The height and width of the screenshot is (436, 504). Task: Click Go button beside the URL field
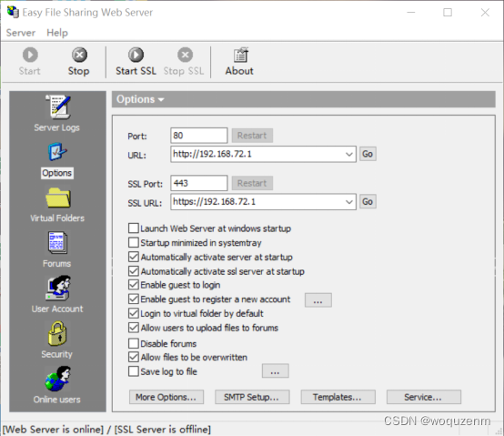click(368, 154)
